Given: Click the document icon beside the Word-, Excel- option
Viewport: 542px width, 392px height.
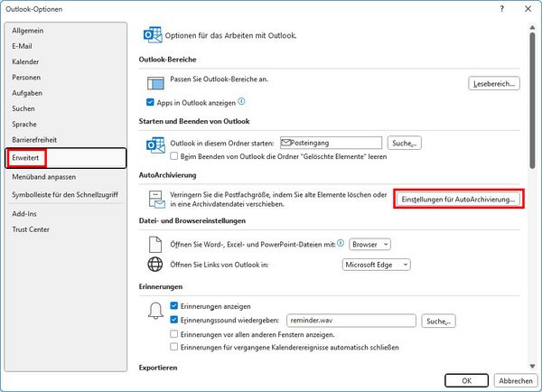Looking at the screenshot, I should pyautogui.click(x=155, y=245).
